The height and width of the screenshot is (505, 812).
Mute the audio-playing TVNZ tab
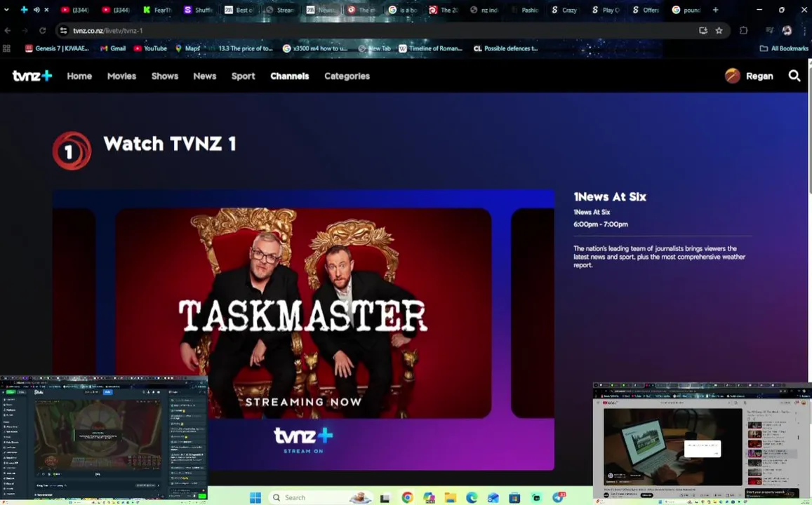[36, 10]
